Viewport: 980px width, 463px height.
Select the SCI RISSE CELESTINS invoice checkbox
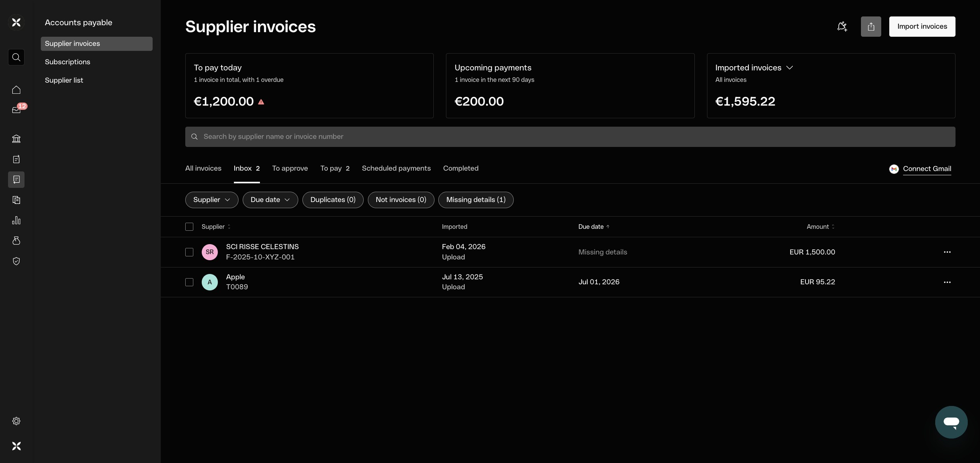coord(189,252)
